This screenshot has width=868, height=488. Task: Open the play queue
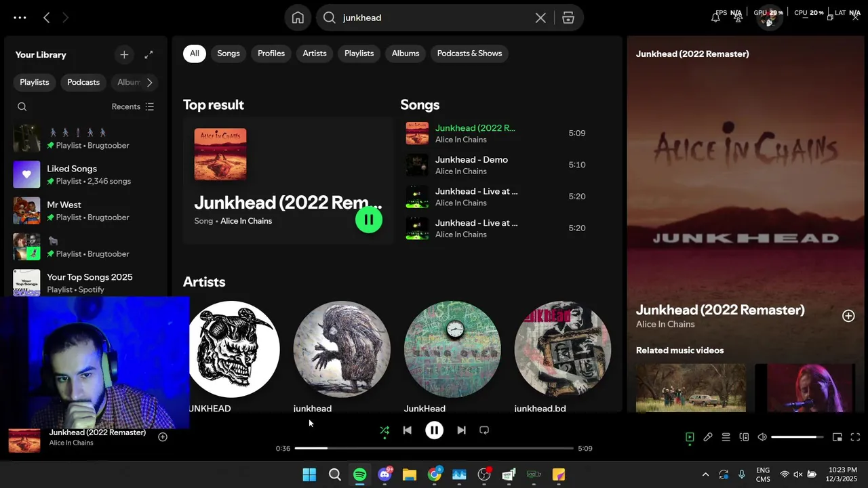point(726,437)
